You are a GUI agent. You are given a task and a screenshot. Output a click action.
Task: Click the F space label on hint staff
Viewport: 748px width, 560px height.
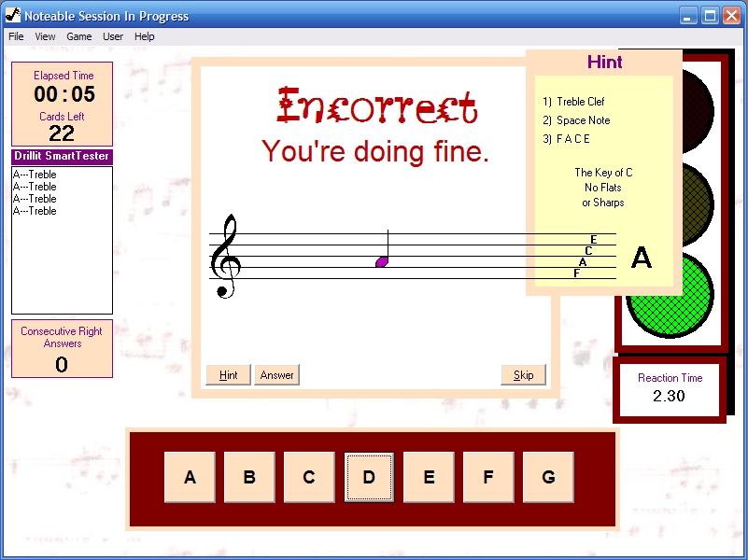[577, 273]
